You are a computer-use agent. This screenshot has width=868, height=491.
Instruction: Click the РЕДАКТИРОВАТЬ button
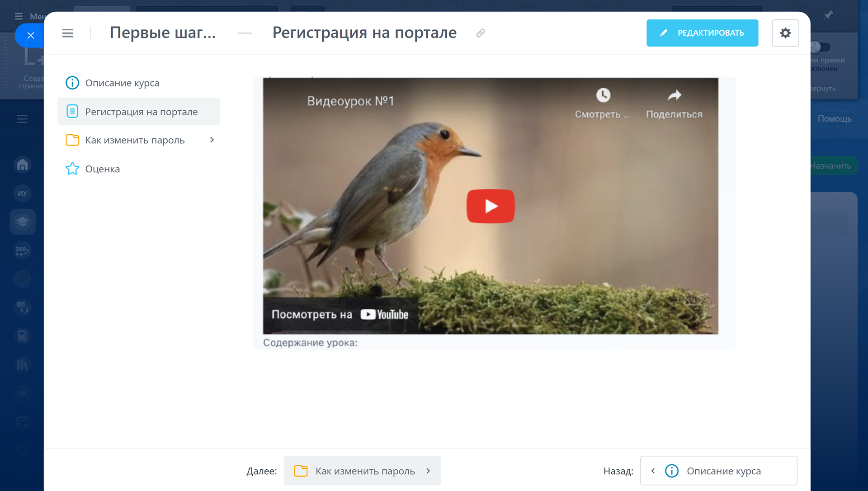tap(702, 33)
